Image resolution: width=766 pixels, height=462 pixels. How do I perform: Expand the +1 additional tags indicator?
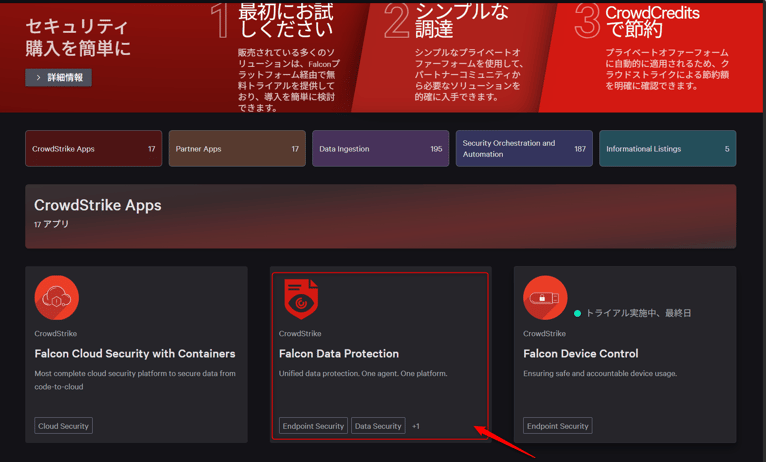(x=416, y=426)
